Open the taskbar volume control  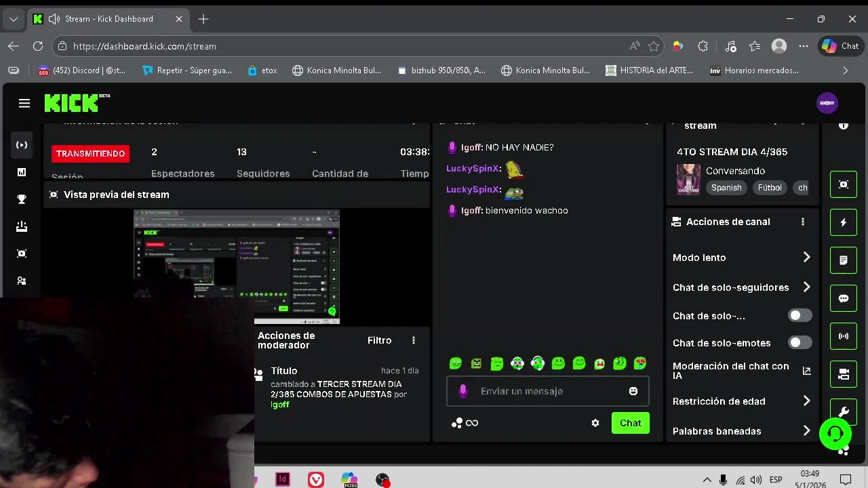[x=756, y=480]
